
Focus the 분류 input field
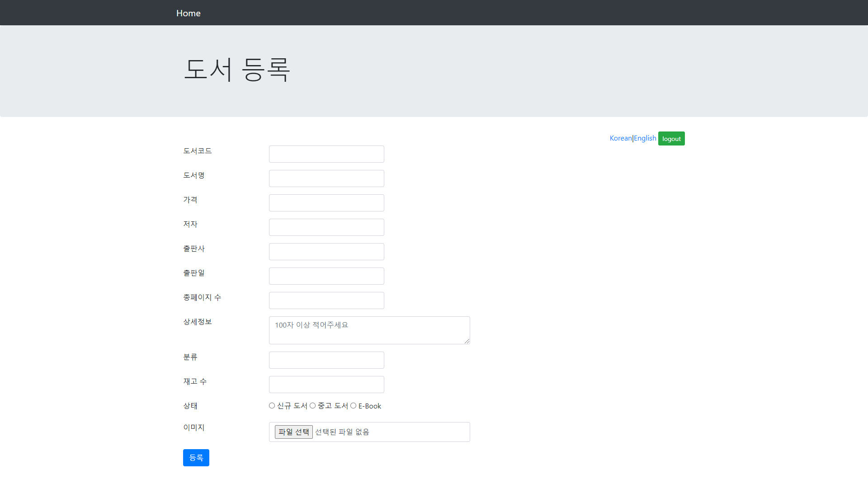click(326, 360)
